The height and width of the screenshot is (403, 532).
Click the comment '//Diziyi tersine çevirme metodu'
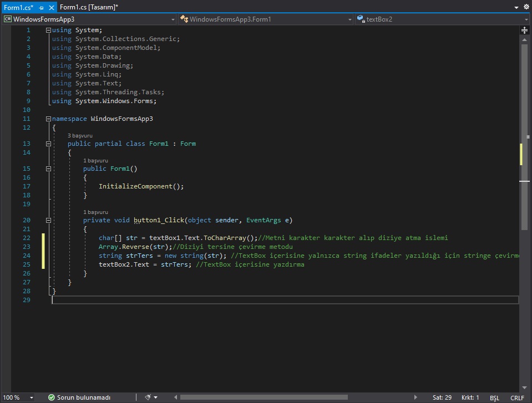click(x=233, y=247)
